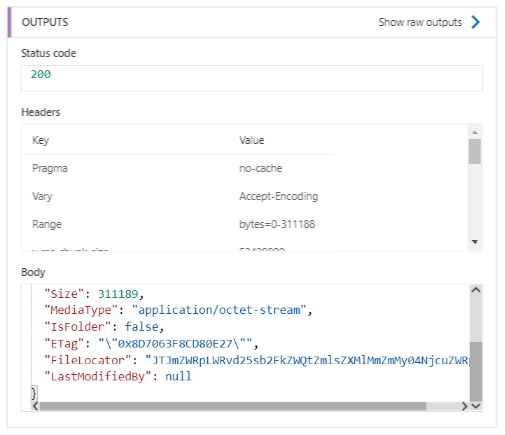
Task: Select the Accept-Encoding header value
Action: [x=279, y=196]
